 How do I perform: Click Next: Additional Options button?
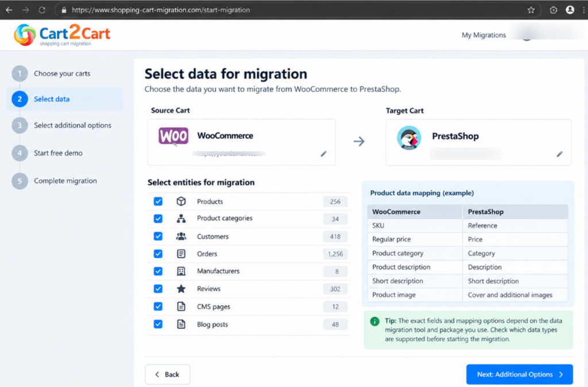pos(519,374)
